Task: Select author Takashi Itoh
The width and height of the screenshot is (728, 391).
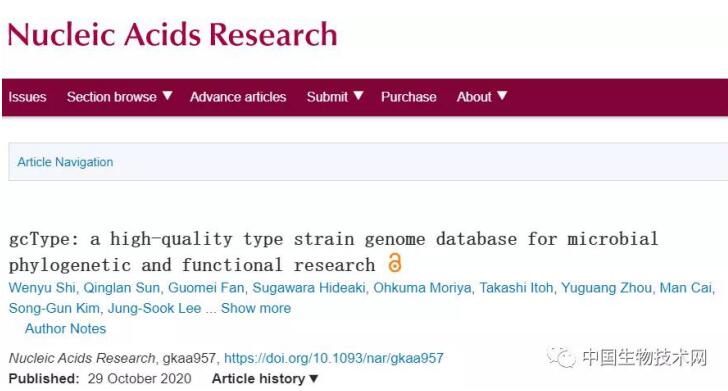Action: [516, 288]
